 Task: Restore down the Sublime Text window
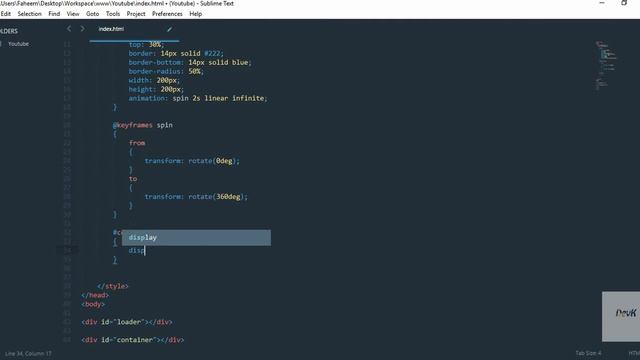[x=624, y=3]
